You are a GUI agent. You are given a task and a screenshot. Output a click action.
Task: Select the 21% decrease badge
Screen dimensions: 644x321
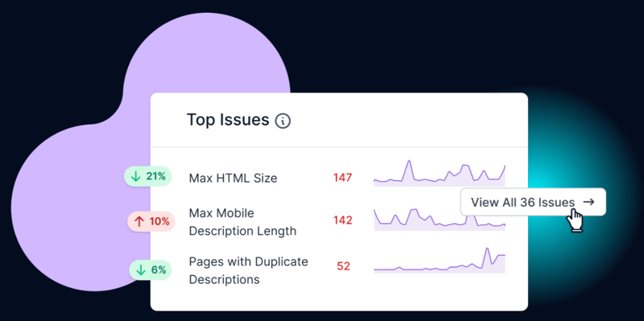point(148,176)
